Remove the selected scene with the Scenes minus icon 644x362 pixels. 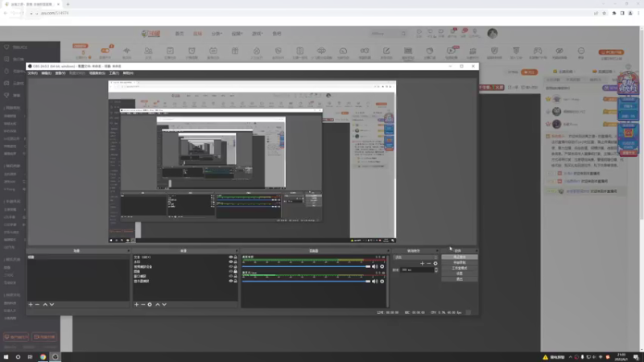(x=37, y=305)
